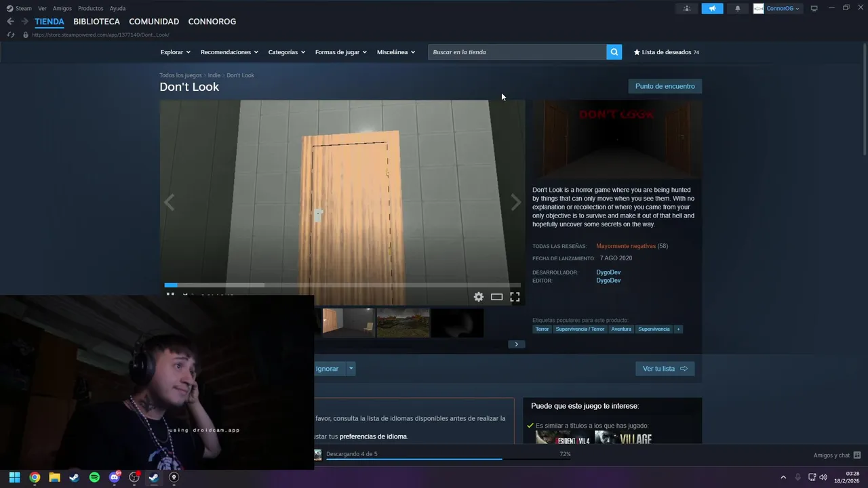Click the Ver tu lista button
This screenshot has width=868, height=488.
[x=665, y=369]
